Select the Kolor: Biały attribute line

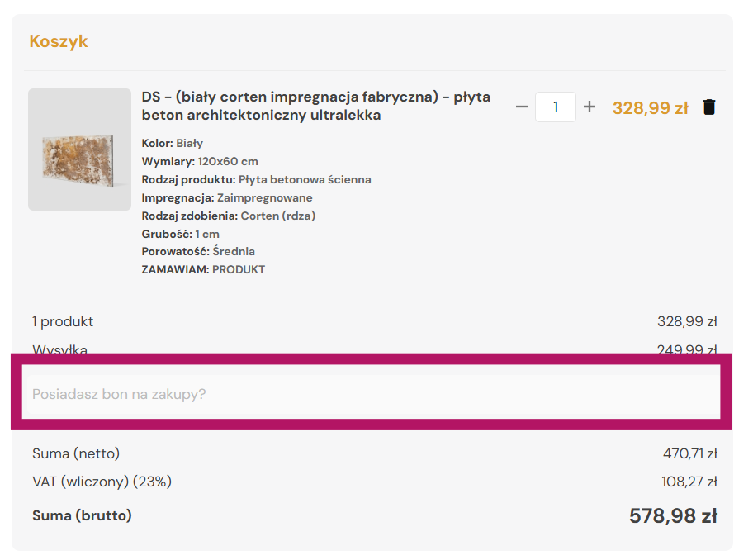173,143
